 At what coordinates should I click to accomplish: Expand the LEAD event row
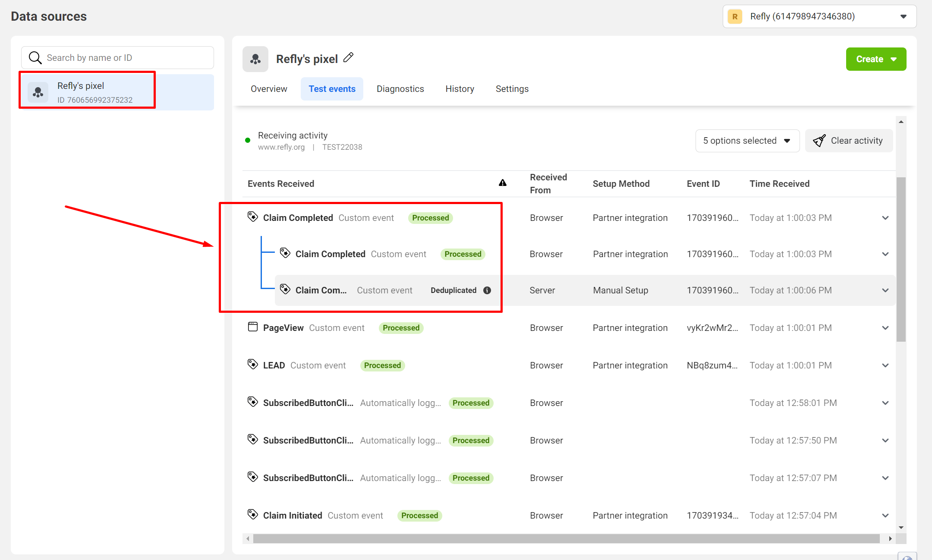(x=885, y=365)
